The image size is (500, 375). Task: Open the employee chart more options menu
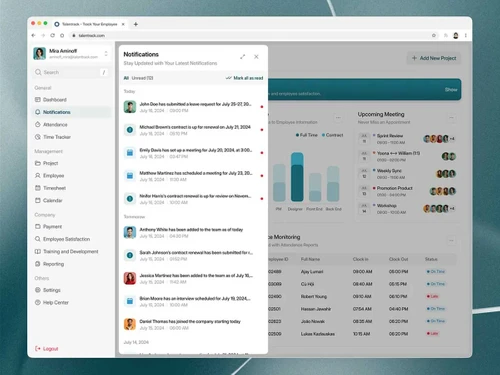tap(338, 118)
